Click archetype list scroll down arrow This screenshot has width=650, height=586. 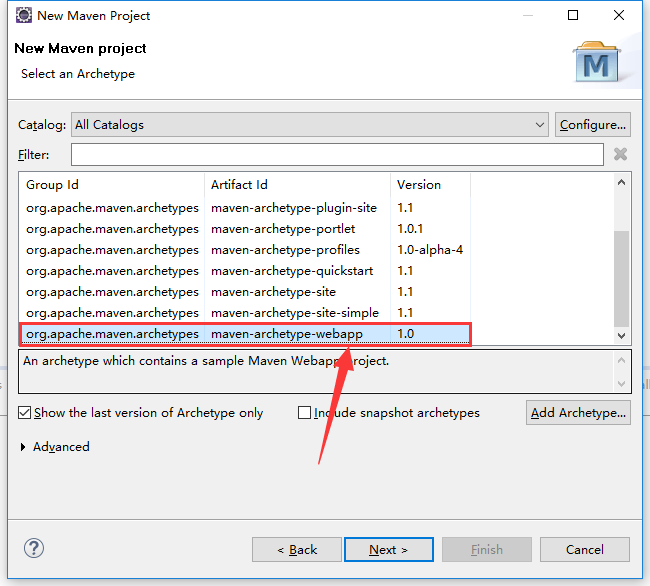click(x=621, y=335)
